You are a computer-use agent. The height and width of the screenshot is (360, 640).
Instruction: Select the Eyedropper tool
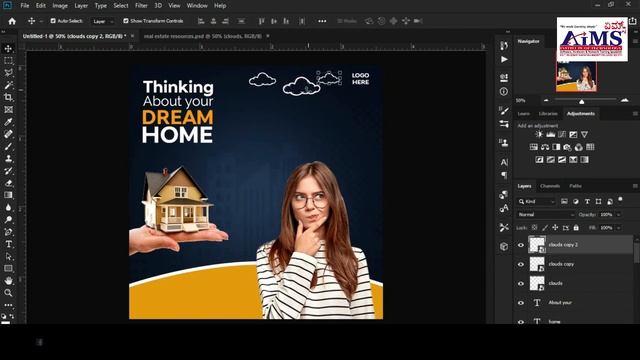coord(8,122)
